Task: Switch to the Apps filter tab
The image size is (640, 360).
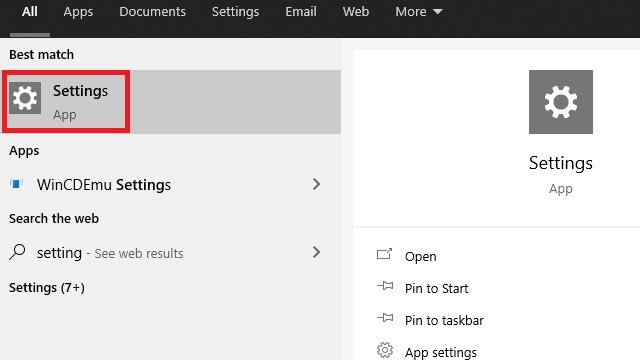Action: click(x=78, y=12)
